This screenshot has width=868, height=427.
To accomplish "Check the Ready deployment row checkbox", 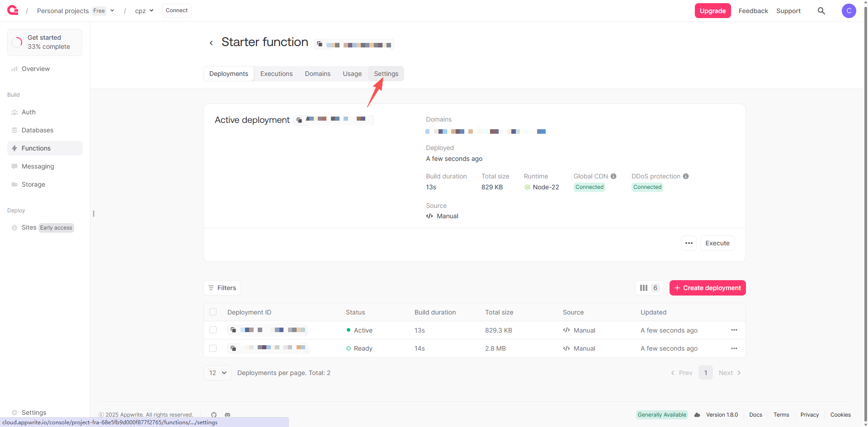I will (x=213, y=348).
